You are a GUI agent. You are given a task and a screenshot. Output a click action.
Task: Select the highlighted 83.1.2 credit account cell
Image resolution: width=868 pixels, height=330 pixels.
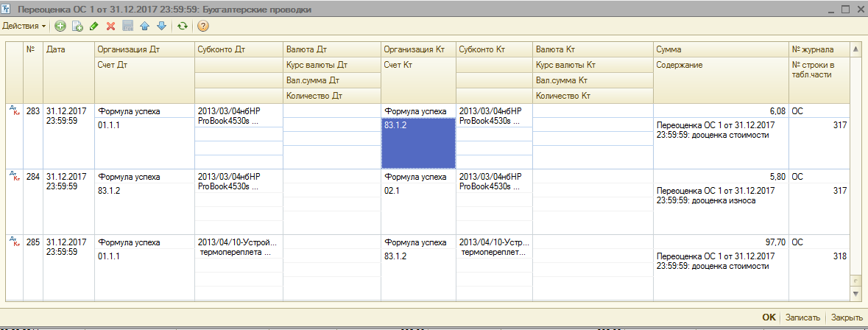pos(417,142)
